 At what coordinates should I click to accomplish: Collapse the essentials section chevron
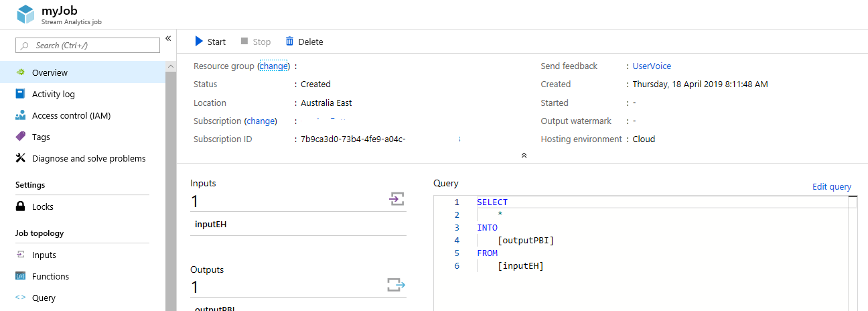pos(523,155)
